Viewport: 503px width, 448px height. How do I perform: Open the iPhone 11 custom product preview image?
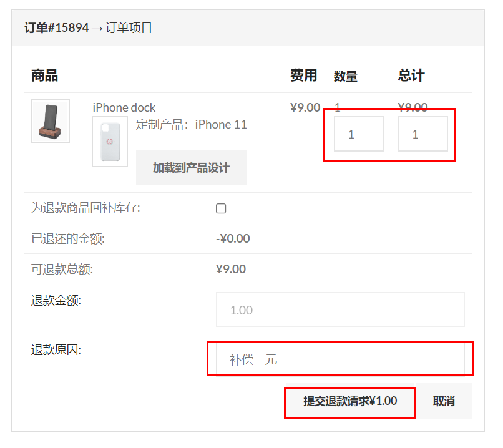click(x=110, y=141)
